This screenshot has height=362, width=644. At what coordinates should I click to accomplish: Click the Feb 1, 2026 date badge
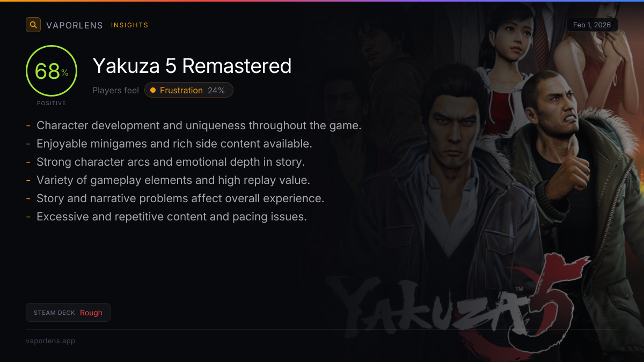[592, 25]
